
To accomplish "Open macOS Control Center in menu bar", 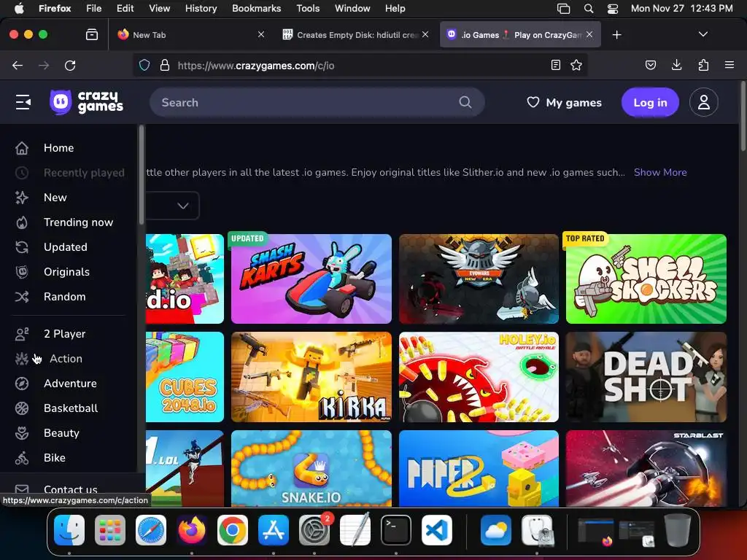I will coord(613,8).
